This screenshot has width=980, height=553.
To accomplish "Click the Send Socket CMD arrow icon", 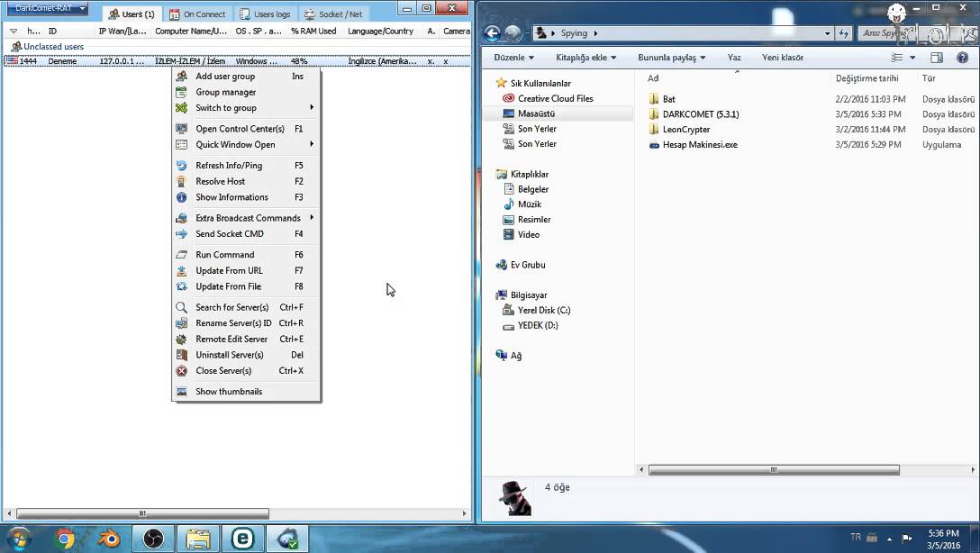I will coord(181,233).
